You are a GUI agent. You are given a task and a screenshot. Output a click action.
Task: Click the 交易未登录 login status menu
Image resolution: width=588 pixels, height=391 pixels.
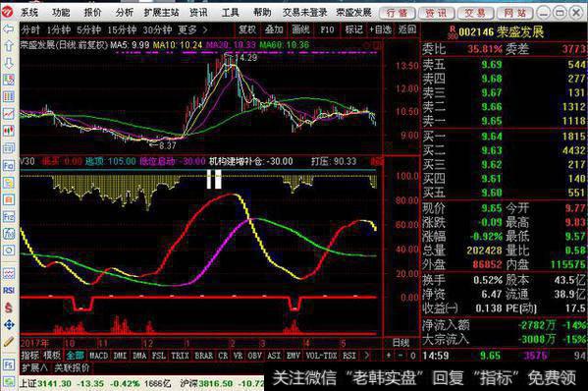tap(305, 13)
